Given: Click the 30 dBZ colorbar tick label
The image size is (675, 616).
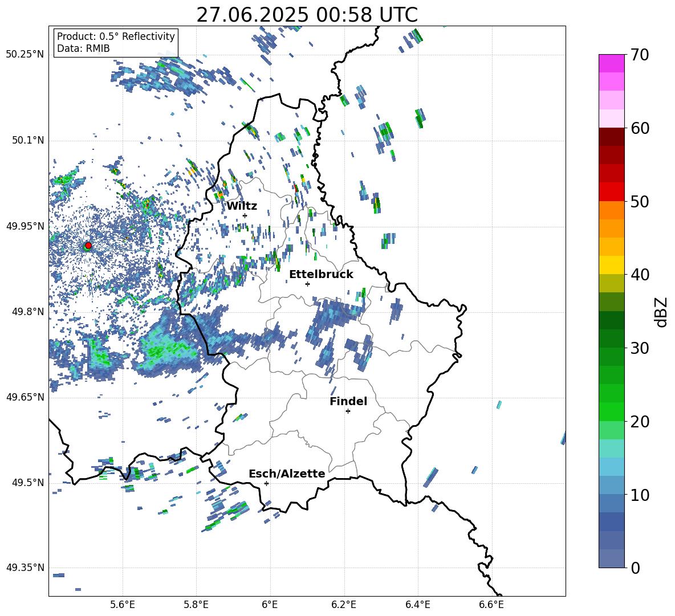Looking at the screenshot, I should (640, 348).
